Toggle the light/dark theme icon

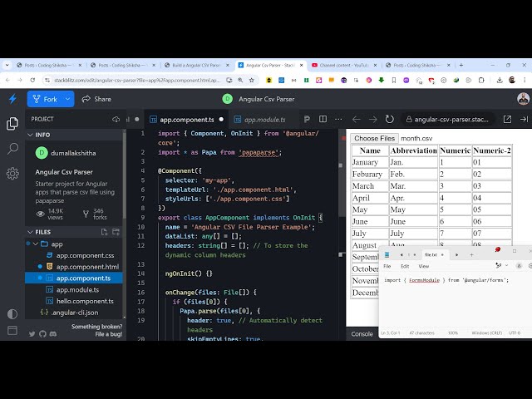click(12, 314)
